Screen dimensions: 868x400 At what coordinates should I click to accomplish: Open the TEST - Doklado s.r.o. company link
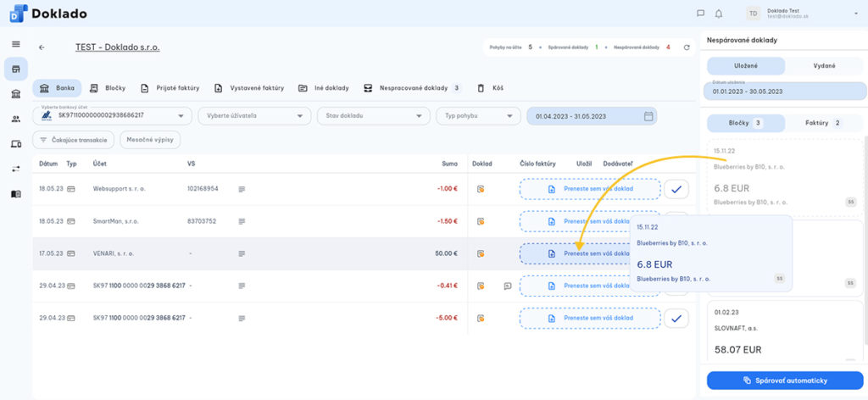tap(117, 47)
